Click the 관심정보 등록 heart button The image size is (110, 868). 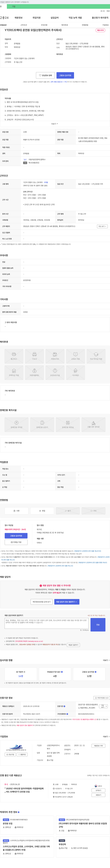click(x=45, y=75)
